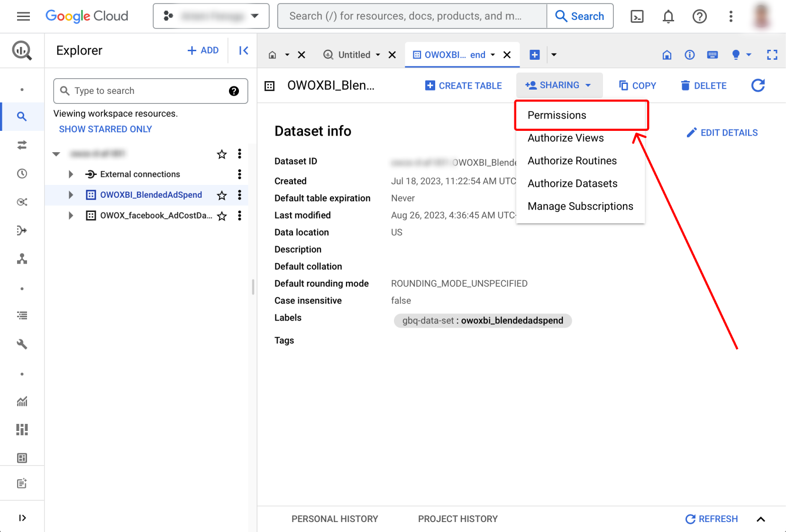Open the Capacity management icon in sidebar

click(22, 430)
